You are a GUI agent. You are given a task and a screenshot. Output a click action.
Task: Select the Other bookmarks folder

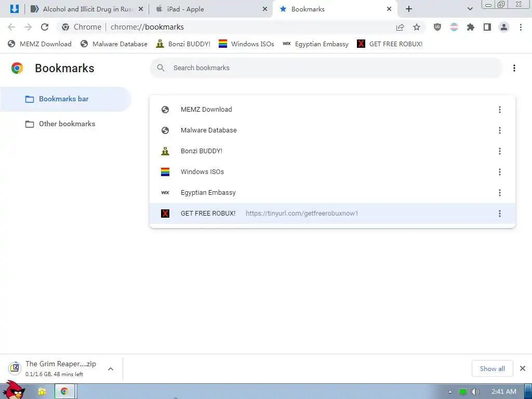pos(65,124)
